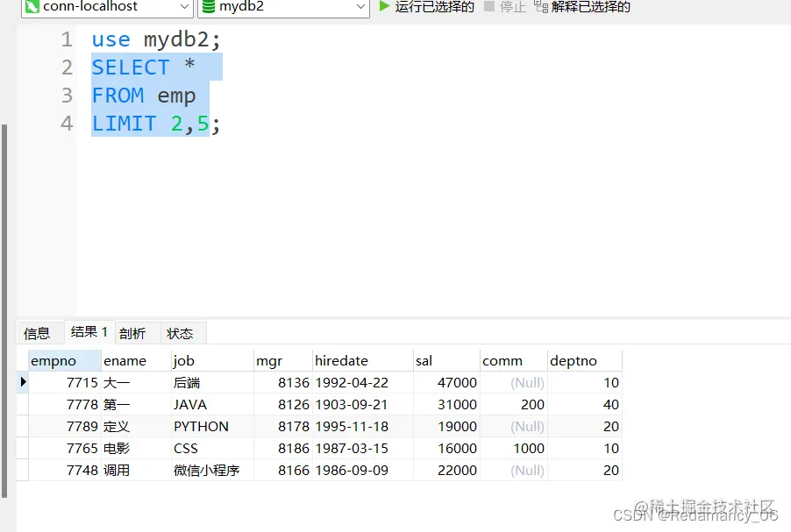This screenshot has height=532, width=791.
Task: Click the deptno column header
Action: [585, 360]
